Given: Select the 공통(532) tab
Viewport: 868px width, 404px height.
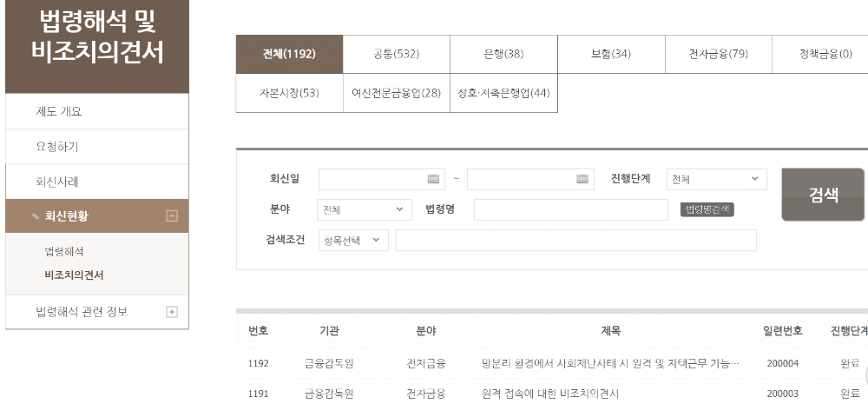Looking at the screenshot, I should point(397,55).
